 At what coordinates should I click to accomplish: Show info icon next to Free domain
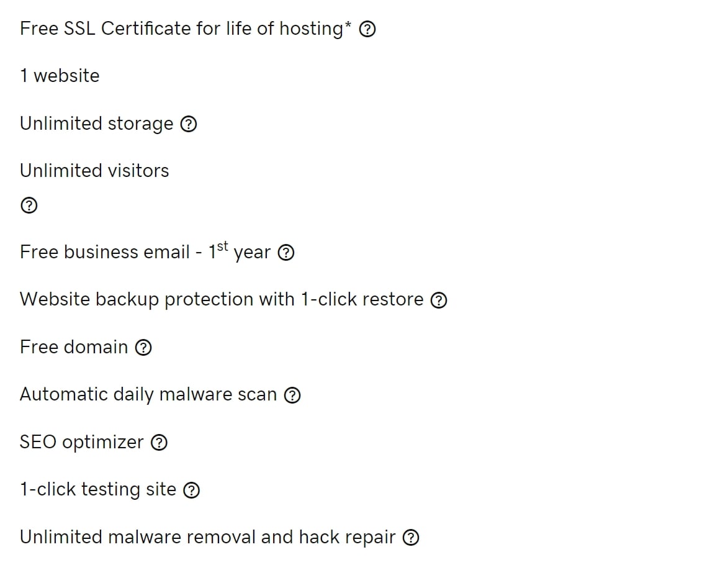pos(143,348)
